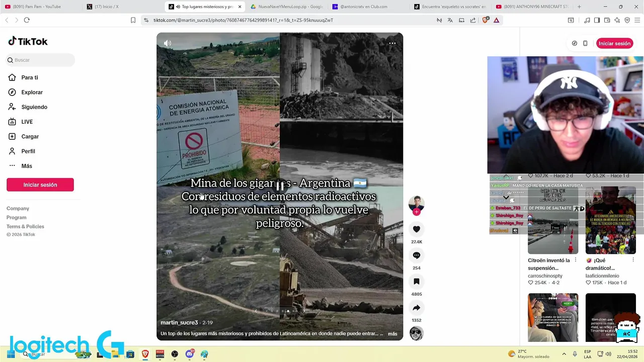
Task: Share video with arrow icon
Action: 417,308
